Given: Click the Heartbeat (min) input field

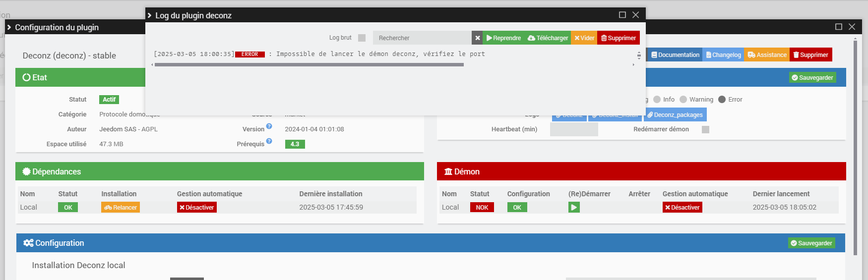Looking at the screenshot, I should click(574, 129).
